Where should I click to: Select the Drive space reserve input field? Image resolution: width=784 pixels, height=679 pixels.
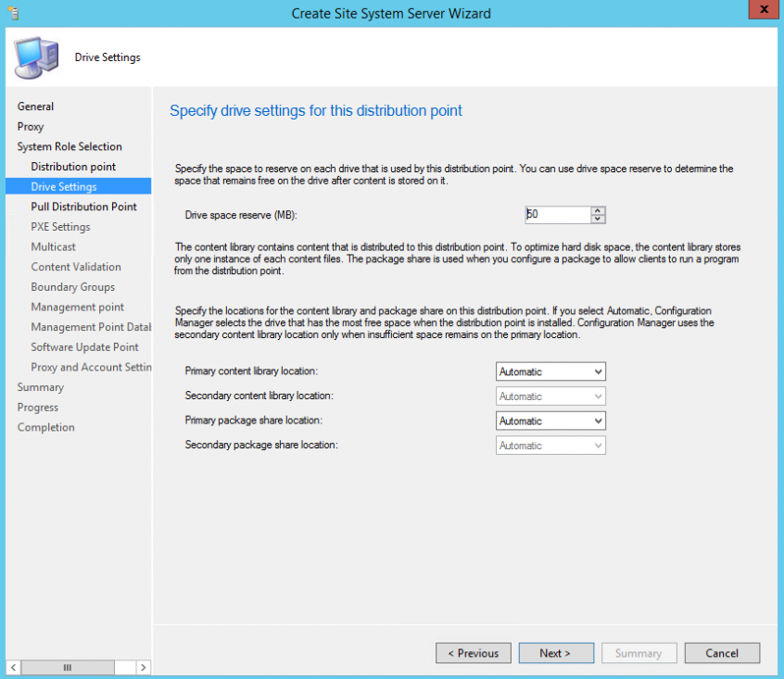556,214
